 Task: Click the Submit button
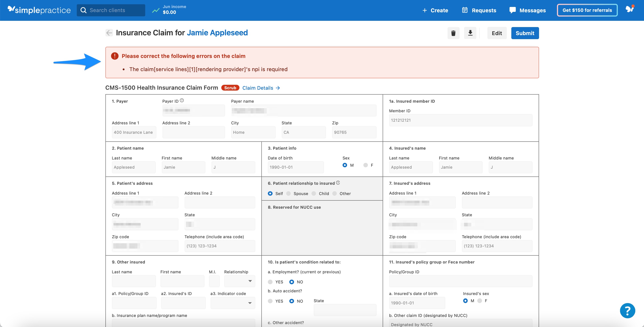(x=525, y=33)
